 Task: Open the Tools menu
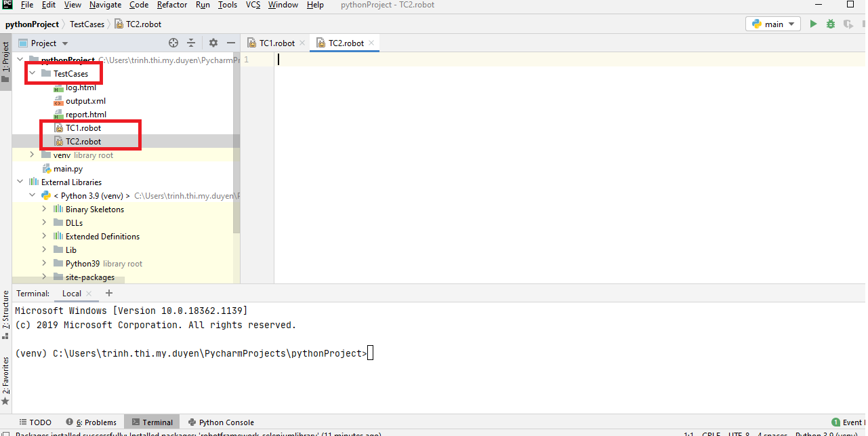pyautogui.click(x=228, y=5)
